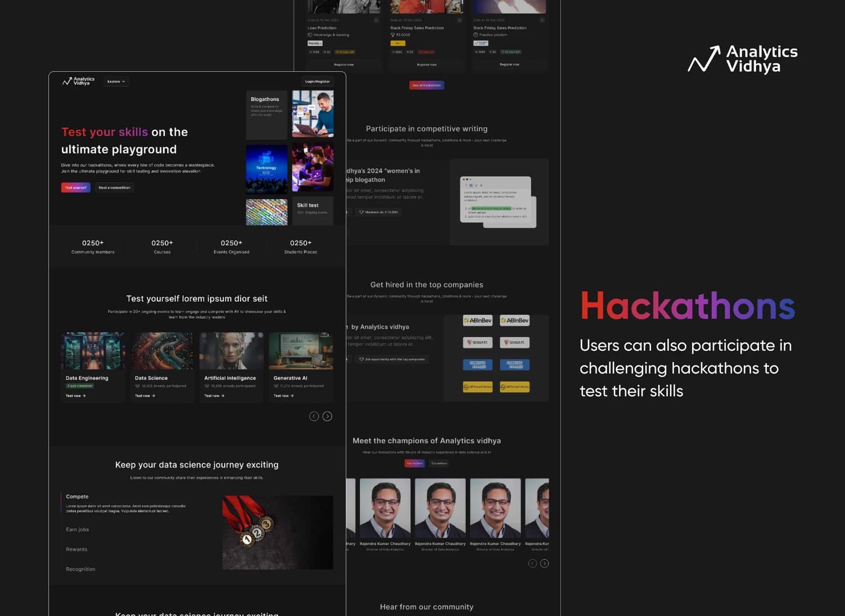
Task: Click the red Test yourself button
Action: (75, 188)
